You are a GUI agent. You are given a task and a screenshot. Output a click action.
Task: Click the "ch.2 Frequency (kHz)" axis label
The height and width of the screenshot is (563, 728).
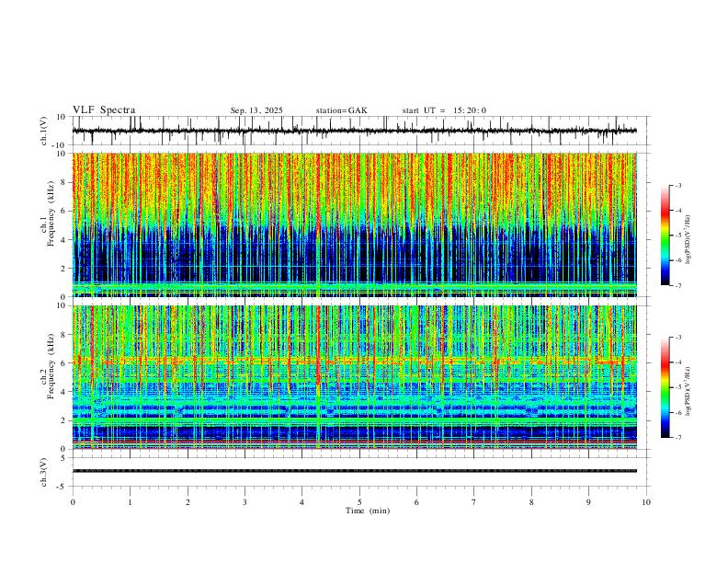(x=48, y=366)
